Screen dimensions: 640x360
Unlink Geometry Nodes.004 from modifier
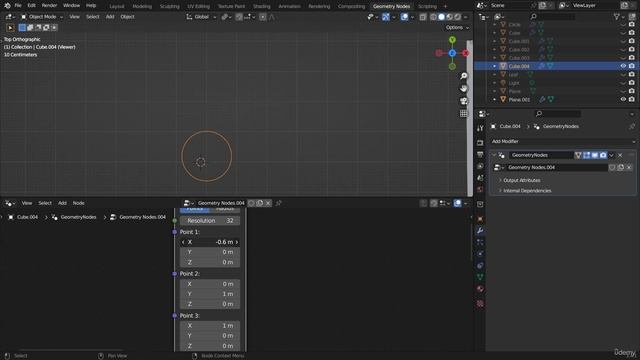coord(629,167)
